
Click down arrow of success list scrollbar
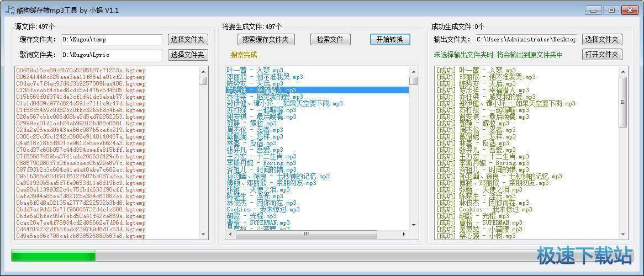click(623, 235)
